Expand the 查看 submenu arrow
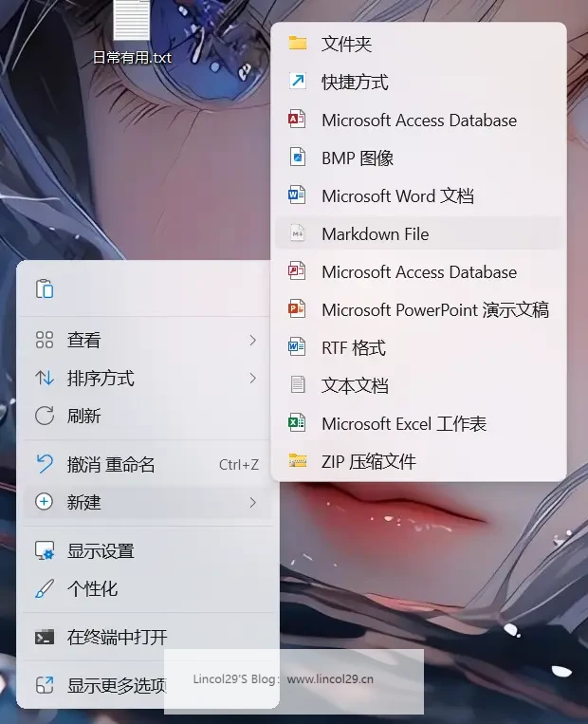This screenshot has height=724, width=588. tap(252, 340)
